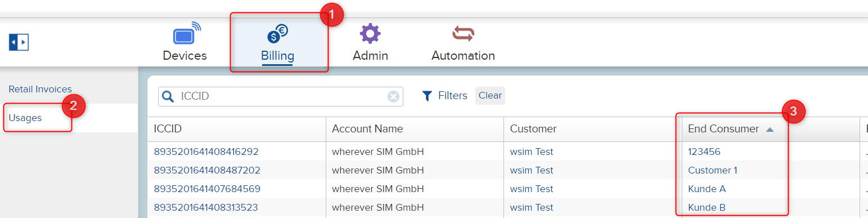Open end consumer Customer 1
This screenshot has height=218, width=868.
pyautogui.click(x=713, y=170)
